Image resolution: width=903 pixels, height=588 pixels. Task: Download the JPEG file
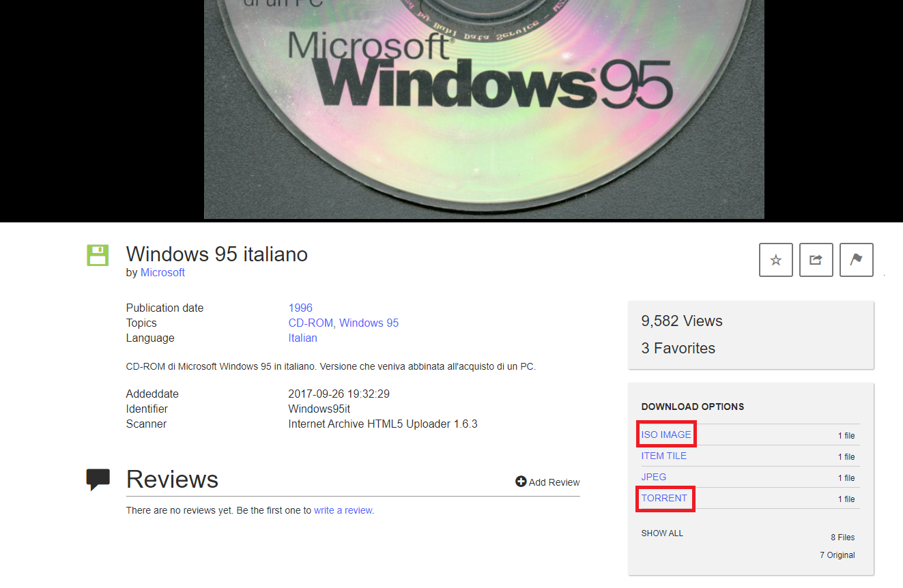(x=654, y=477)
